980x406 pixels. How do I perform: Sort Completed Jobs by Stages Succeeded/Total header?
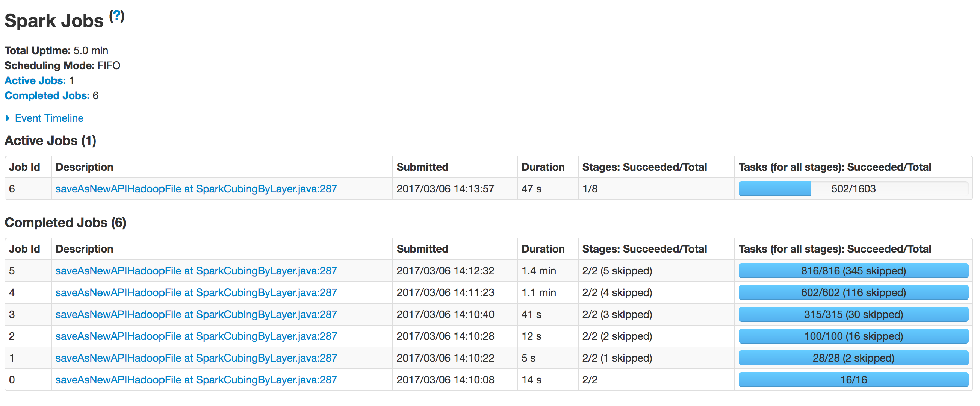(x=644, y=249)
